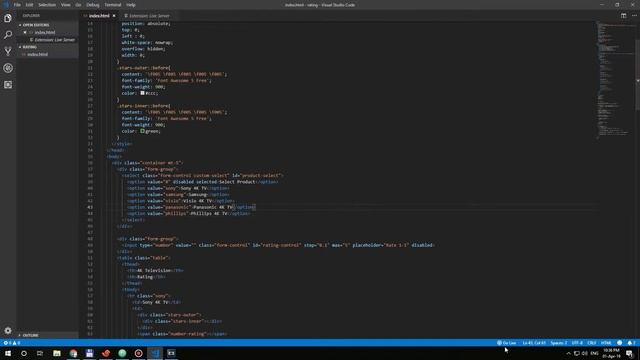Switch to the index.html editor tab

click(x=99, y=16)
